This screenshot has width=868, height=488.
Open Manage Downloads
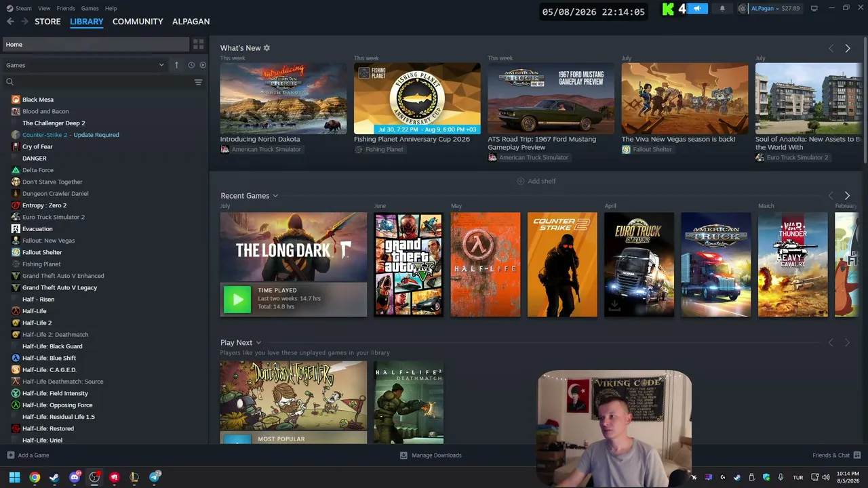pos(431,455)
